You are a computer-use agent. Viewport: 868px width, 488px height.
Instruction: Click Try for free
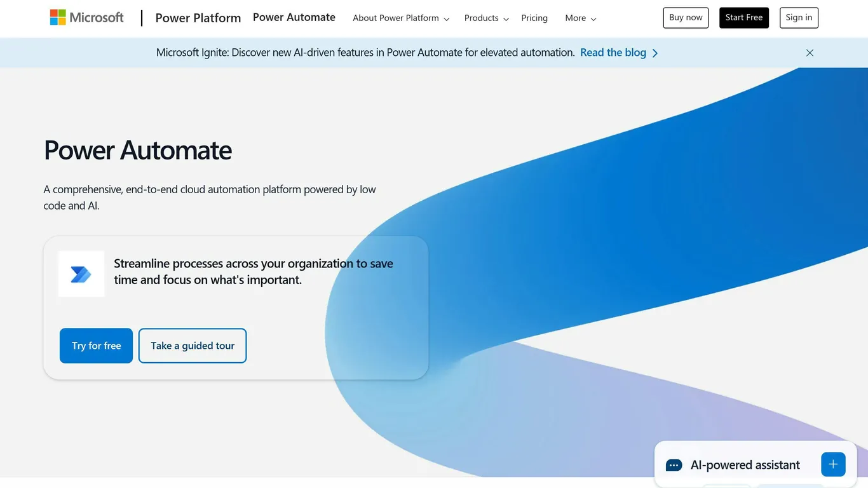pyautogui.click(x=96, y=346)
